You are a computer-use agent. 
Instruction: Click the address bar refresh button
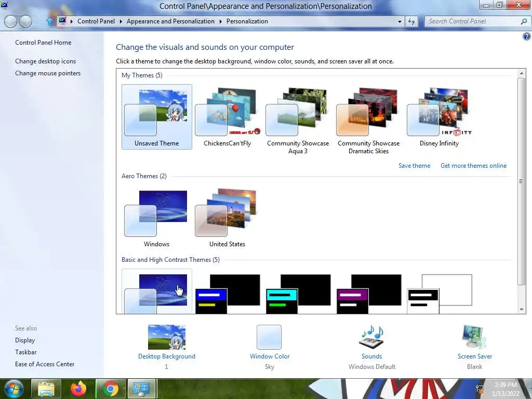coord(411,21)
